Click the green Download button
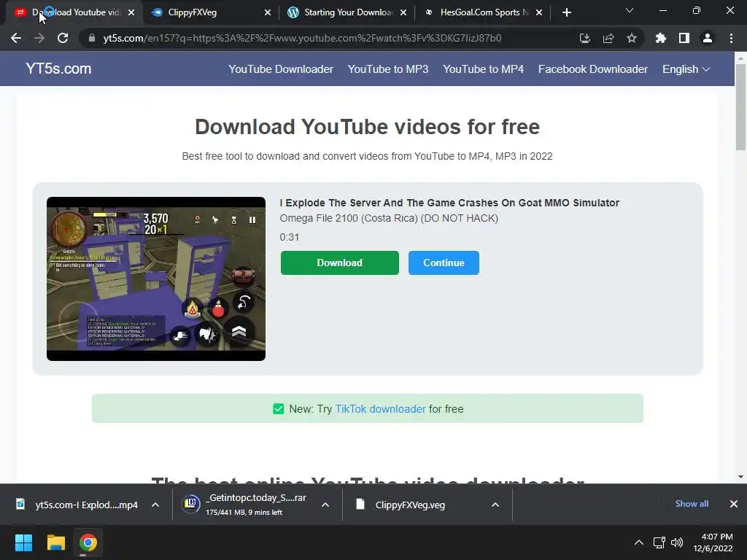747x560 pixels. [x=340, y=262]
